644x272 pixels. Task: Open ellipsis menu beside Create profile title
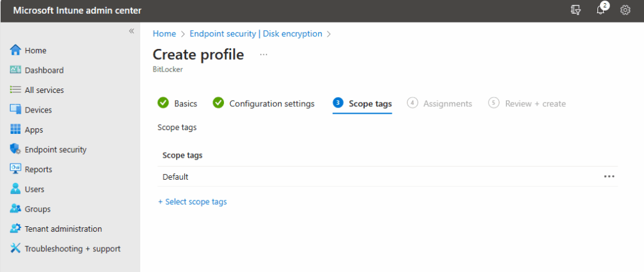point(264,55)
